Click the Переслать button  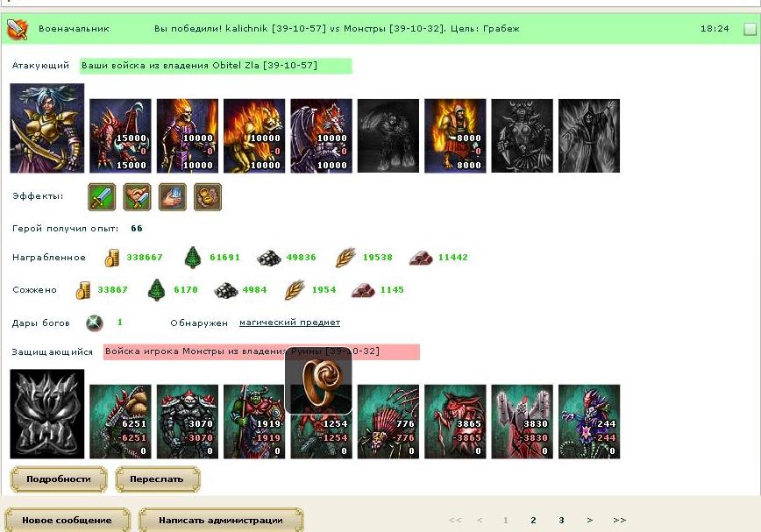click(157, 479)
